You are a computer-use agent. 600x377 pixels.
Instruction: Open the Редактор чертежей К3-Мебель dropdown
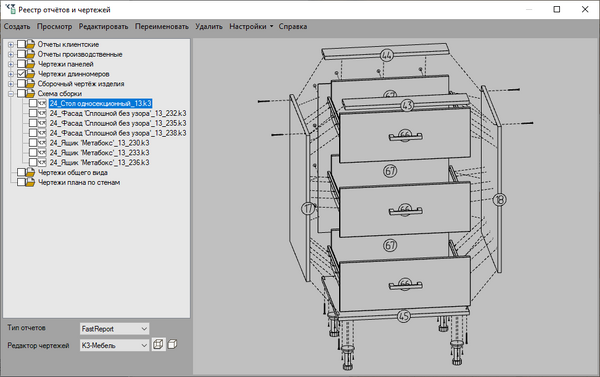[x=114, y=345]
